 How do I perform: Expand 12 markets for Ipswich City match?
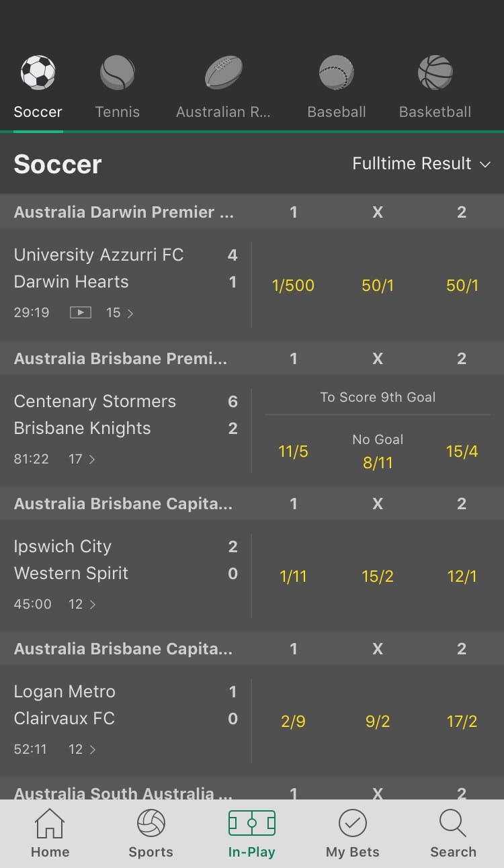click(x=82, y=604)
